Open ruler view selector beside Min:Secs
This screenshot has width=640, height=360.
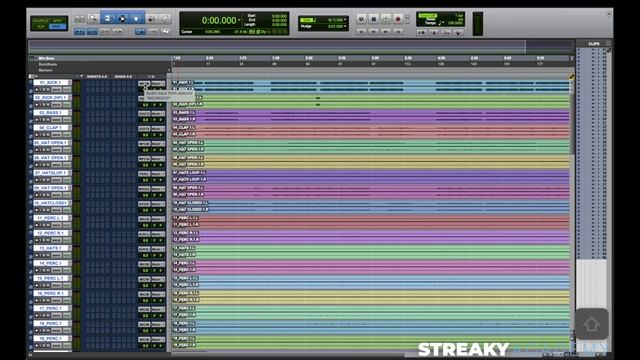32,58
